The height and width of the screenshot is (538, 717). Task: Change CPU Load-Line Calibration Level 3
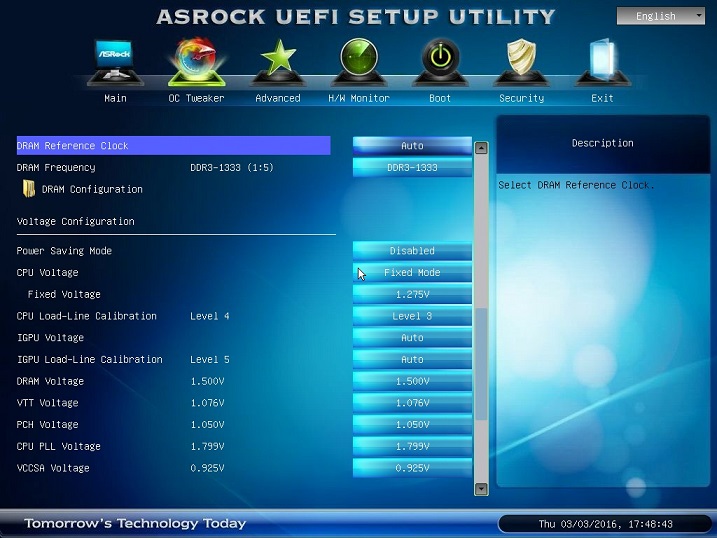click(x=412, y=316)
